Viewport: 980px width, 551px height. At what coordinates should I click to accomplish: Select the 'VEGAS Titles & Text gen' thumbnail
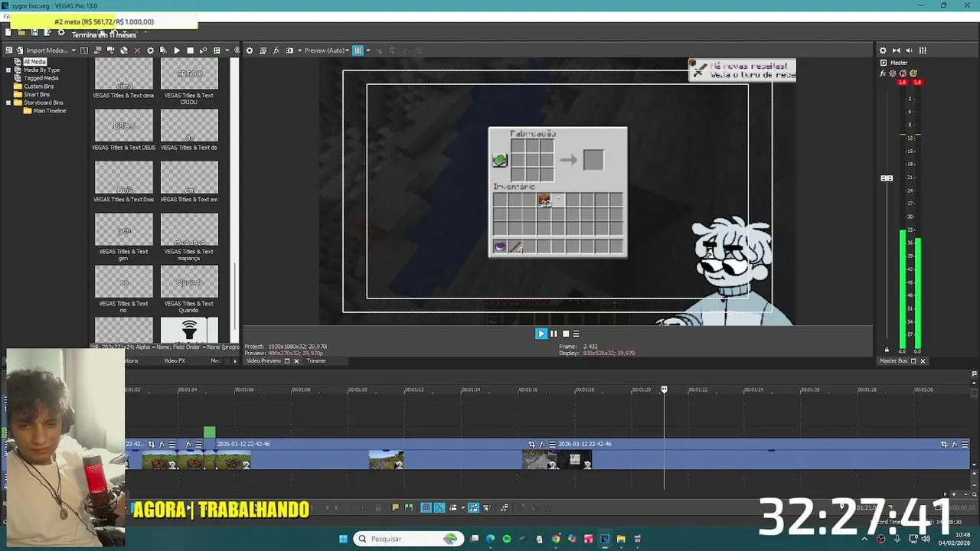pyautogui.click(x=124, y=230)
